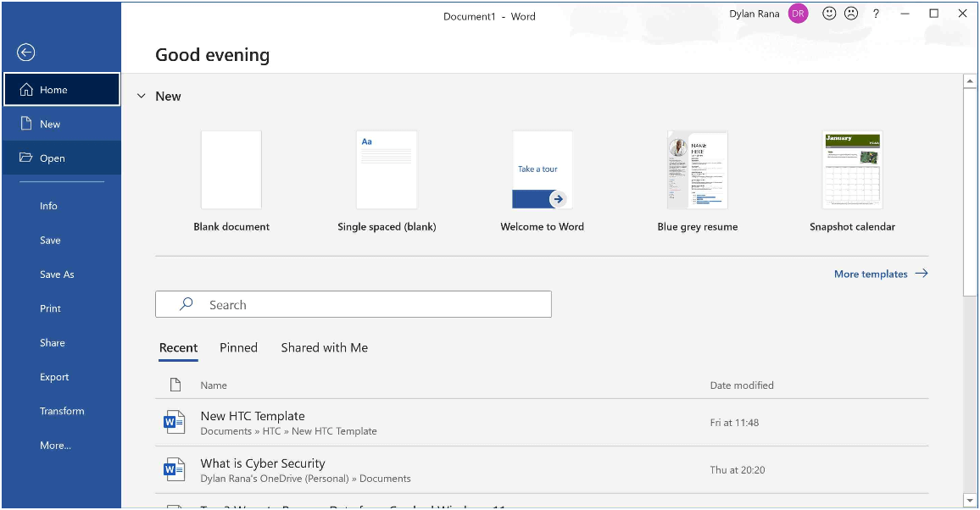Click the Name column header dropdown area

coord(214,385)
